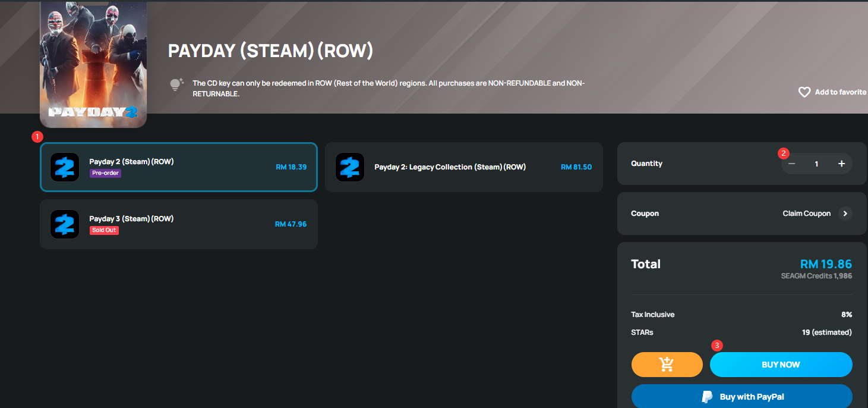Click the SEAGM Credits 1,986 text
The height and width of the screenshot is (408, 868).
817,276
